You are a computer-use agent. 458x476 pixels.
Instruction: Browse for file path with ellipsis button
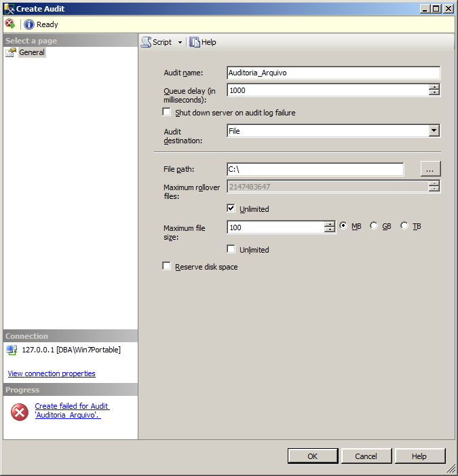(430, 169)
